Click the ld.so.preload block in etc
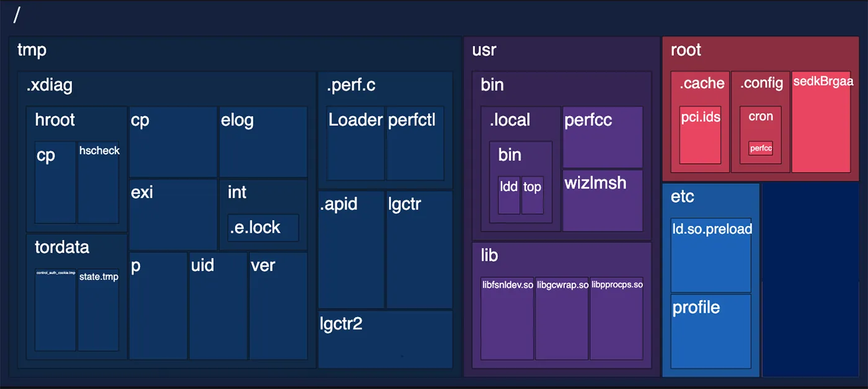 tap(711, 255)
